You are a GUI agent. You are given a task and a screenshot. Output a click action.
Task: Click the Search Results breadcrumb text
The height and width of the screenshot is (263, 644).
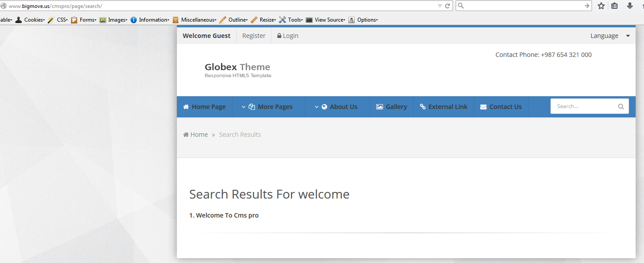(x=240, y=135)
